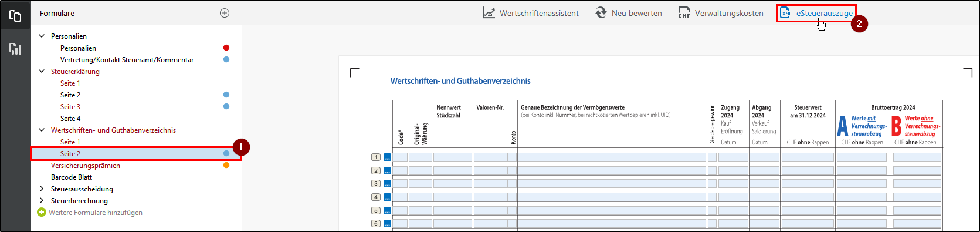This screenshot has height=232, width=980.
Task: Open the Formulare view icon in left sidebar
Action: [15, 16]
